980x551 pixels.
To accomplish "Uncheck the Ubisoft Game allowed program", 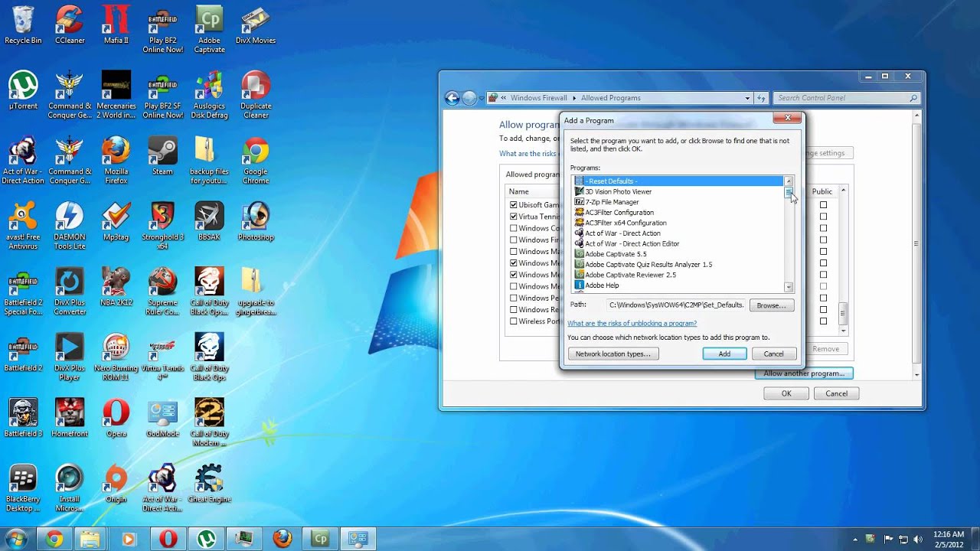I will (514, 205).
